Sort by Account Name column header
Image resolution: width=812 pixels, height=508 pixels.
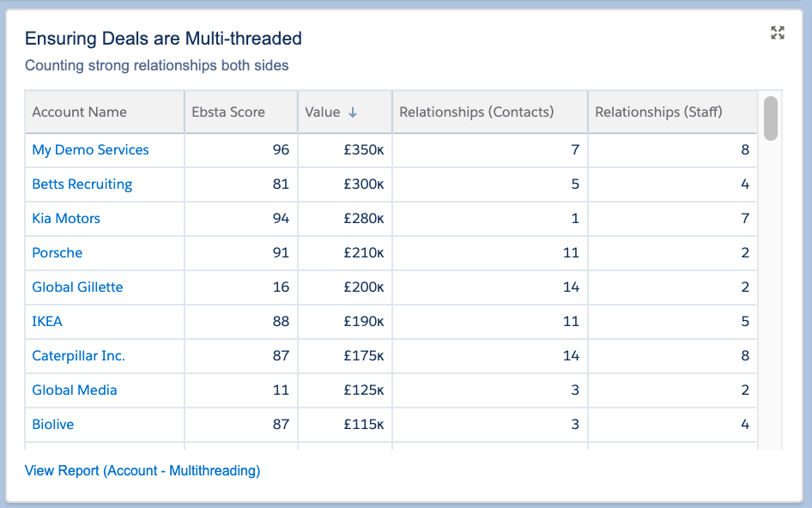(x=80, y=112)
